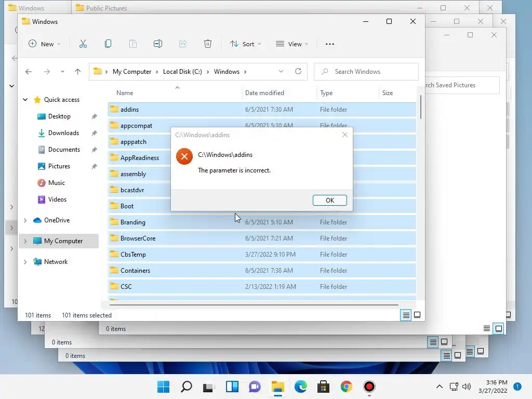Screen dimensions: 532x399
Task: Switch to details view icon in status bar
Action: pos(406,315)
